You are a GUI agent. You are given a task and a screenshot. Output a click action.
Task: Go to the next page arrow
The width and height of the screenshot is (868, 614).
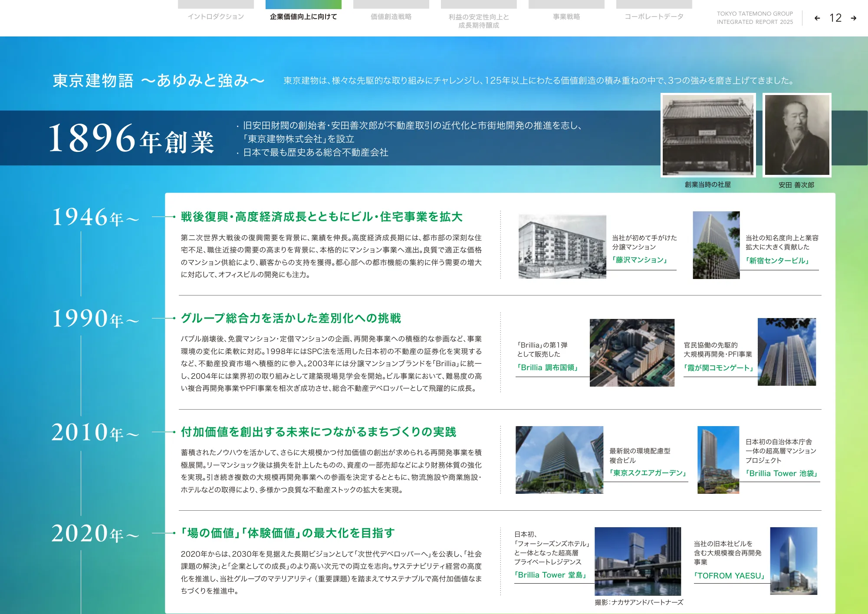pyautogui.click(x=853, y=18)
